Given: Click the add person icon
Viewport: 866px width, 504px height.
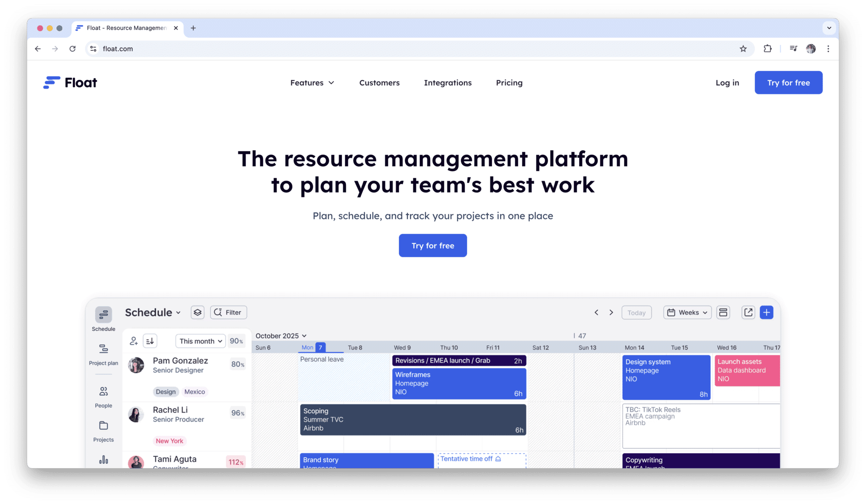Looking at the screenshot, I should [x=134, y=341].
